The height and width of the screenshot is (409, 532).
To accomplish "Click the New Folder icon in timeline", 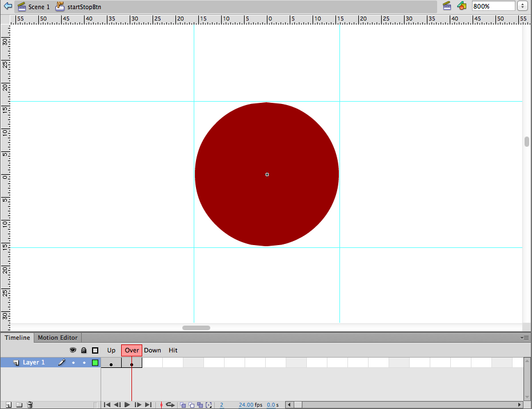I will click(x=19, y=405).
